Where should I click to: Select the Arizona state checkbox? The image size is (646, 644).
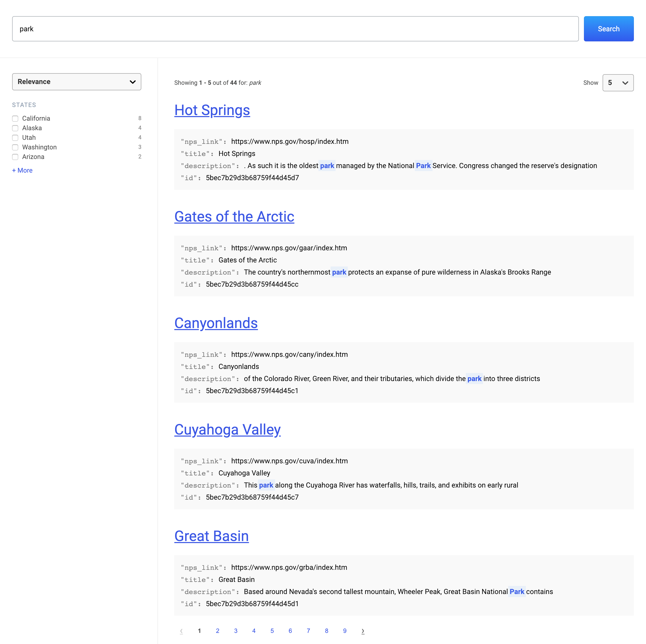15,157
